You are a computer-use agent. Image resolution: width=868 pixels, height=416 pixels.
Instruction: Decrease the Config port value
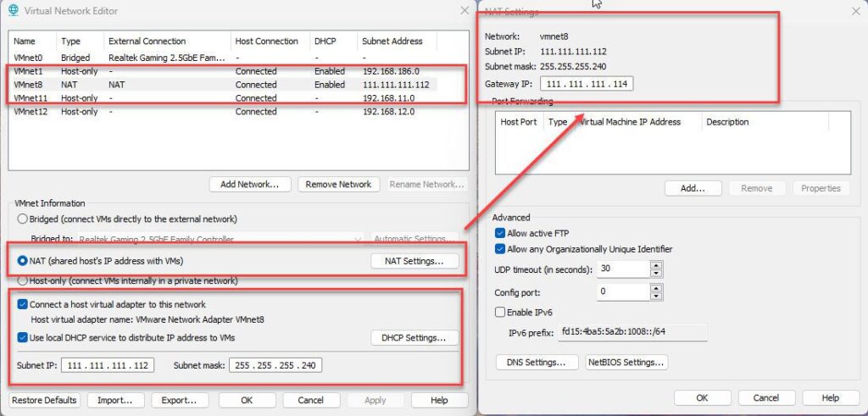(x=656, y=296)
